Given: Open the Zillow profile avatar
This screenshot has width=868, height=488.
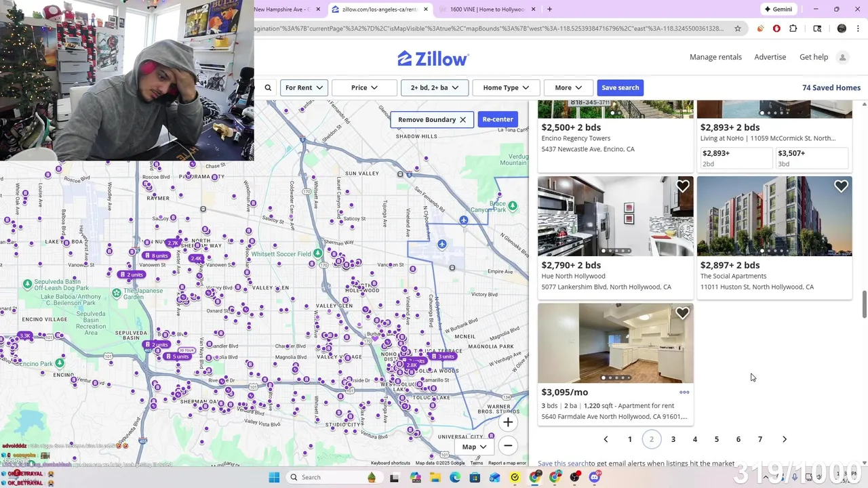Looking at the screenshot, I should [x=842, y=58].
